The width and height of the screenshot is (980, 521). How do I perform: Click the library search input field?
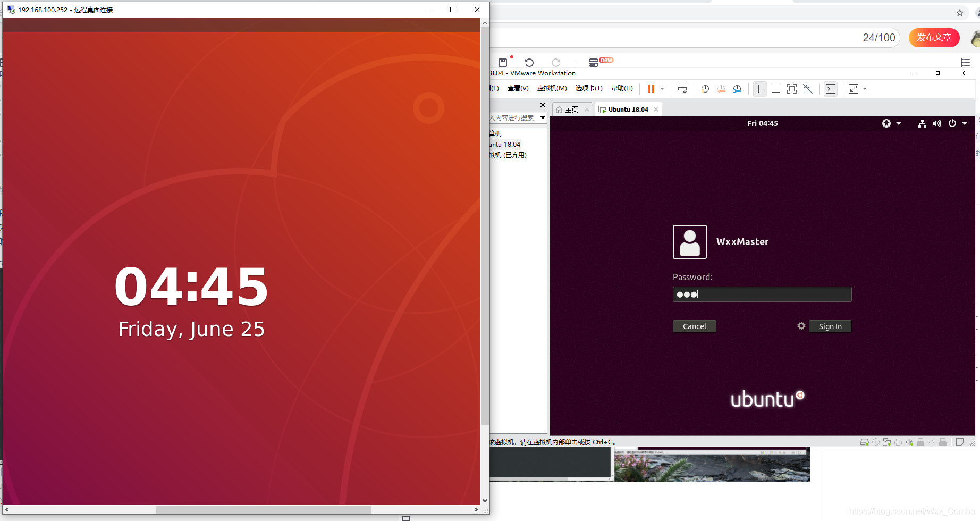pyautogui.click(x=513, y=118)
